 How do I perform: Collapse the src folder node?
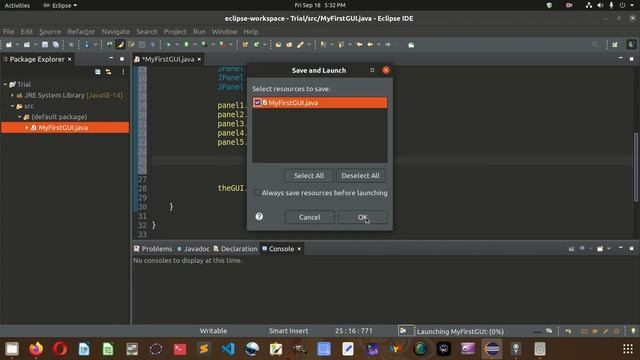pos(12,106)
